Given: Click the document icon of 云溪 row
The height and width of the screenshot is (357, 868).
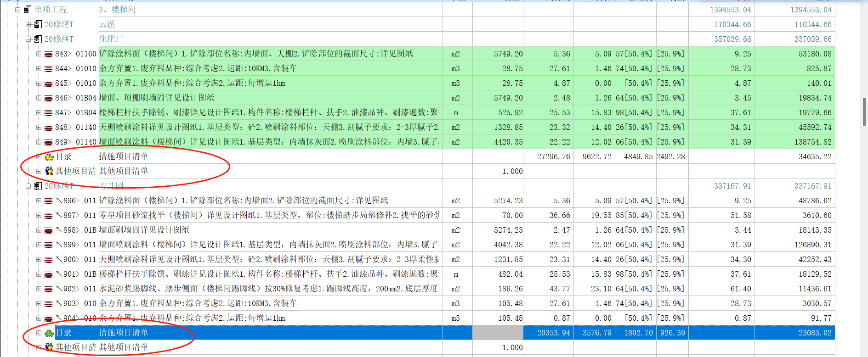Looking at the screenshot, I should (38, 24).
